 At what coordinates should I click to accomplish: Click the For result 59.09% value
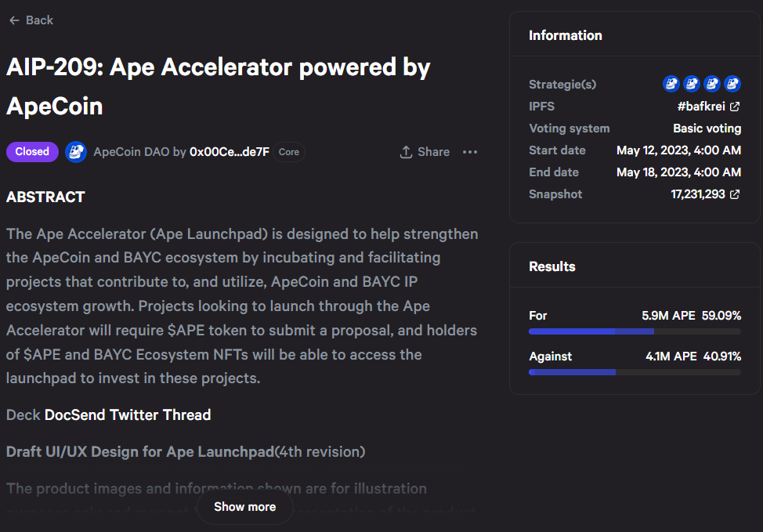coord(721,316)
